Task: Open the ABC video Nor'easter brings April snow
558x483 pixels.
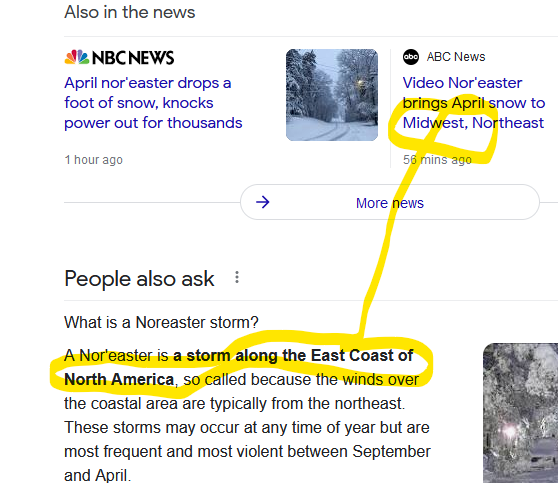Action: click(474, 103)
